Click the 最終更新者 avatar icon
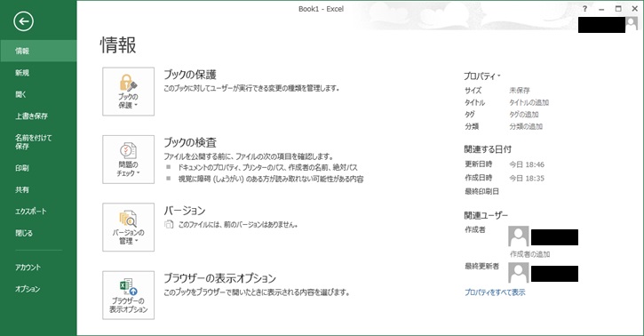The height and width of the screenshot is (336, 644). tap(519, 272)
